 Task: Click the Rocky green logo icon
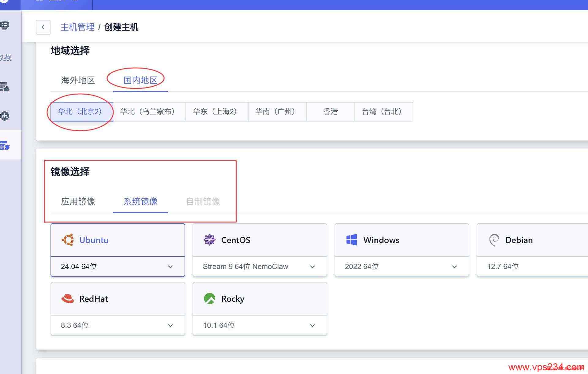210,299
